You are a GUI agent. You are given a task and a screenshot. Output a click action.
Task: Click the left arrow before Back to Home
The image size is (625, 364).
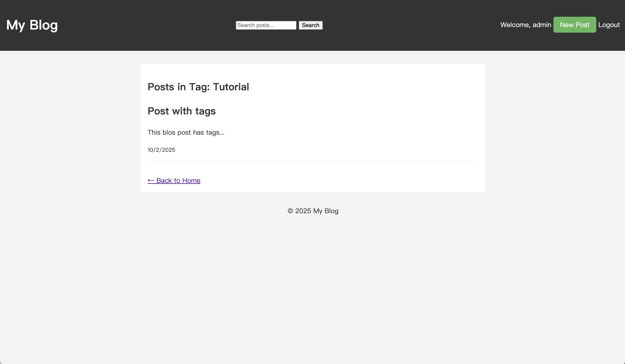[x=151, y=181]
